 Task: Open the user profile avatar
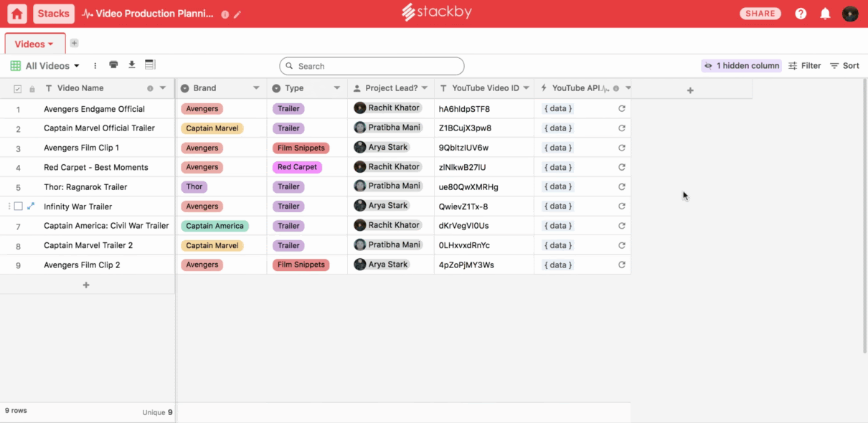point(850,14)
